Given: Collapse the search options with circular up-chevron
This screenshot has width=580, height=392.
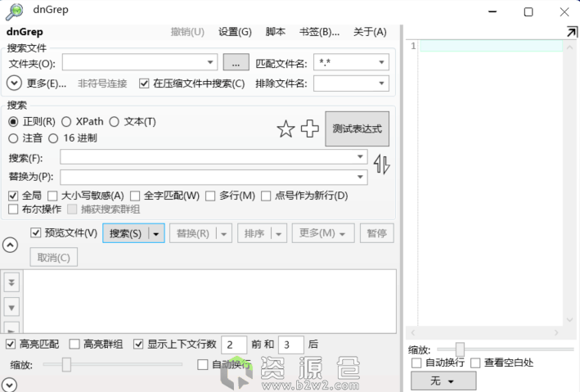Looking at the screenshot, I should point(11,245).
